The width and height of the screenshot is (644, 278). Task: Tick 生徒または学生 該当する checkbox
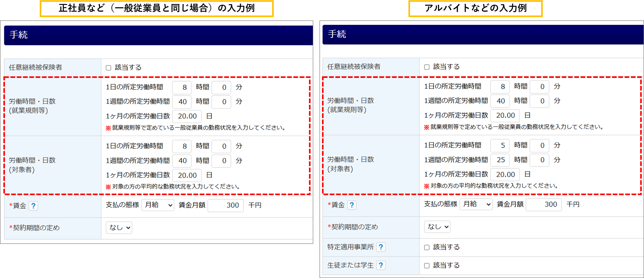(426, 265)
